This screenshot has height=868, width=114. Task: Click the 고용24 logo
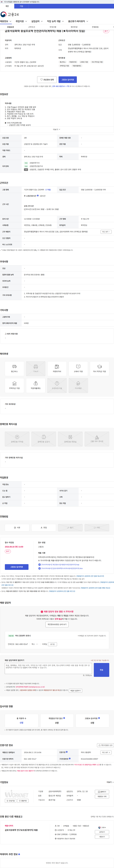pyautogui.click(x=9, y=14)
